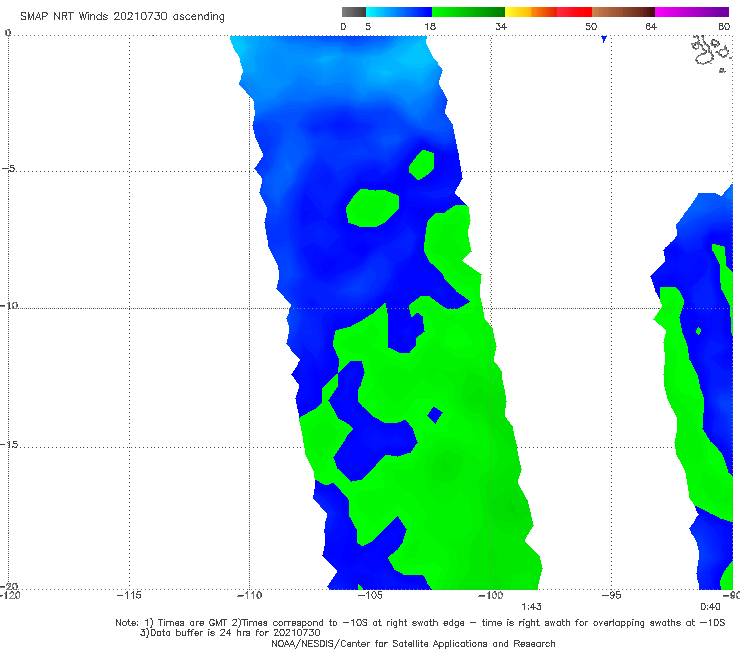Viewport: 740px width, 650px height.
Task: Click the Galapagos Islands outline in the corner
Action: [712, 53]
